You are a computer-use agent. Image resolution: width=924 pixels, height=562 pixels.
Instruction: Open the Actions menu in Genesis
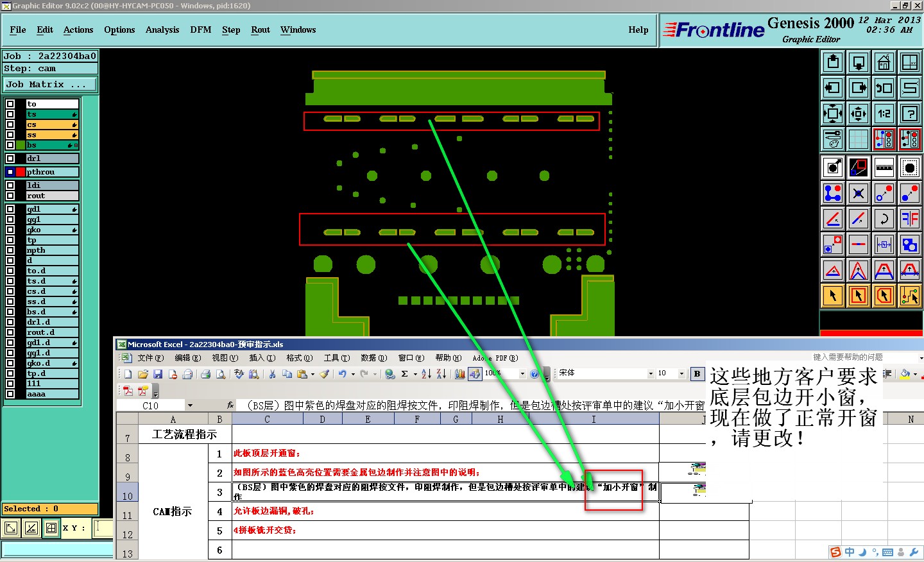point(78,30)
